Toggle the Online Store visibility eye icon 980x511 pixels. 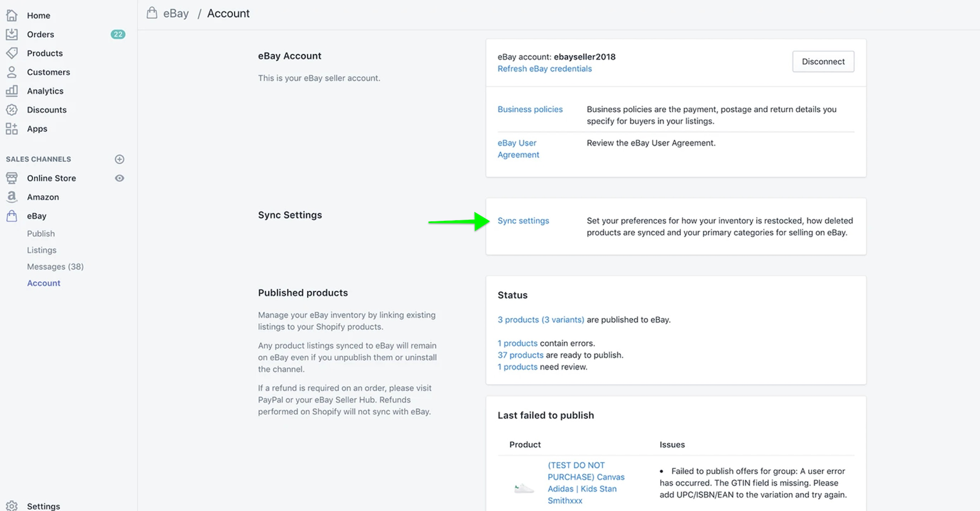(x=119, y=178)
